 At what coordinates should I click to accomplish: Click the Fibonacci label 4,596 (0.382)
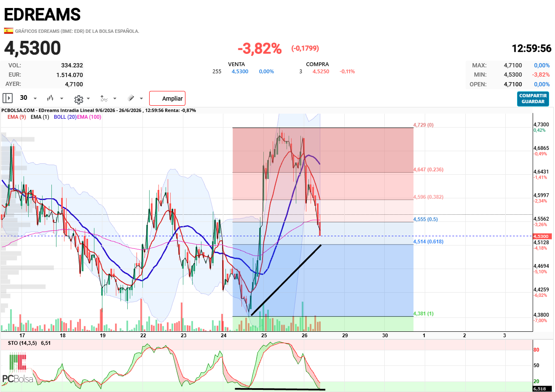(x=428, y=197)
